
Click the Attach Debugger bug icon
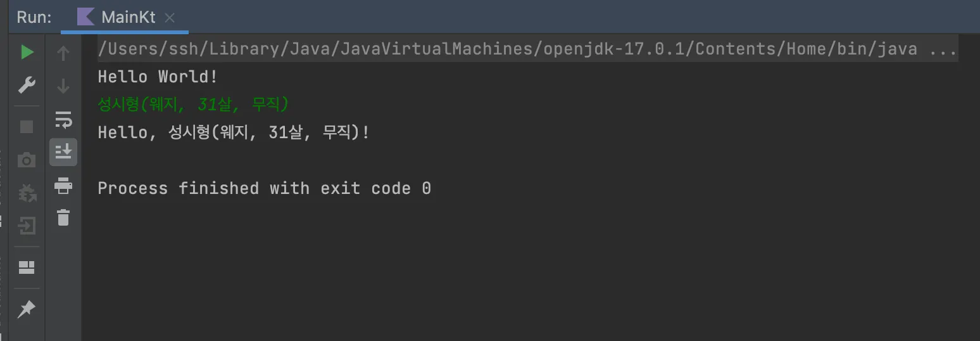[x=27, y=193]
